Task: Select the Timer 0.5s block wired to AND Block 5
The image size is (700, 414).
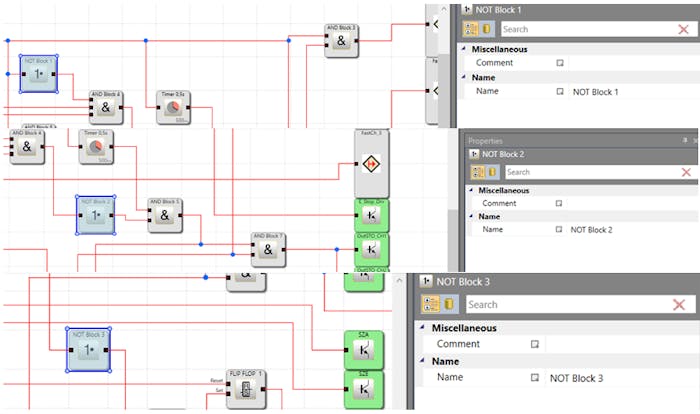Action: point(96,146)
